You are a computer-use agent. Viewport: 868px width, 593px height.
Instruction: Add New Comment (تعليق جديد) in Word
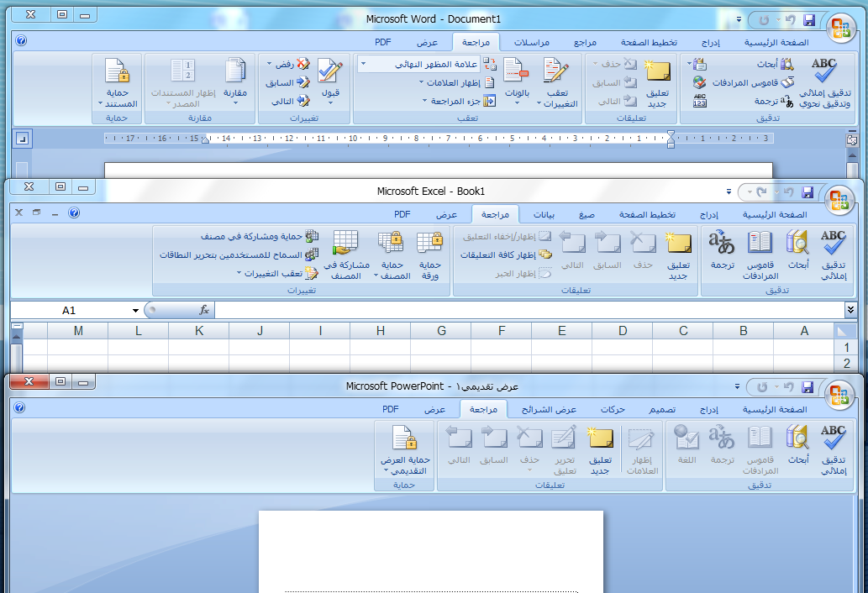click(x=658, y=83)
